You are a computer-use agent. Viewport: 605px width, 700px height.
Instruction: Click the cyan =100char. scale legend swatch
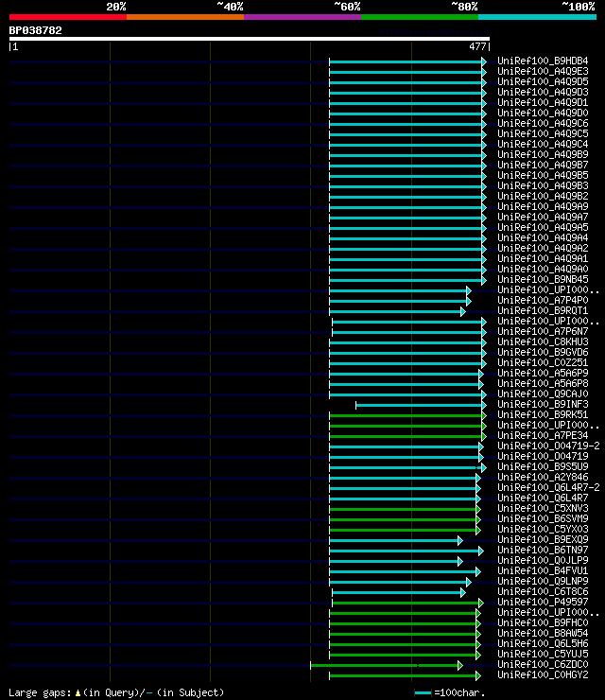click(x=423, y=692)
